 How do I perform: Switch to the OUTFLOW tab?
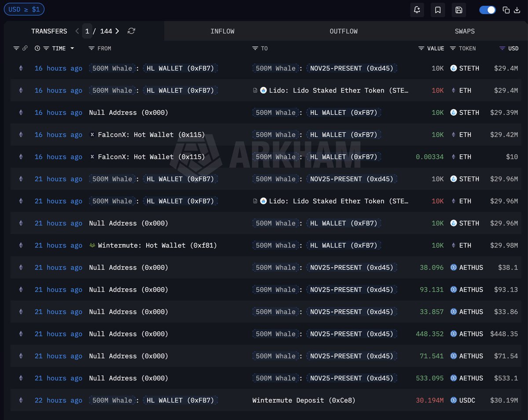[x=344, y=31]
